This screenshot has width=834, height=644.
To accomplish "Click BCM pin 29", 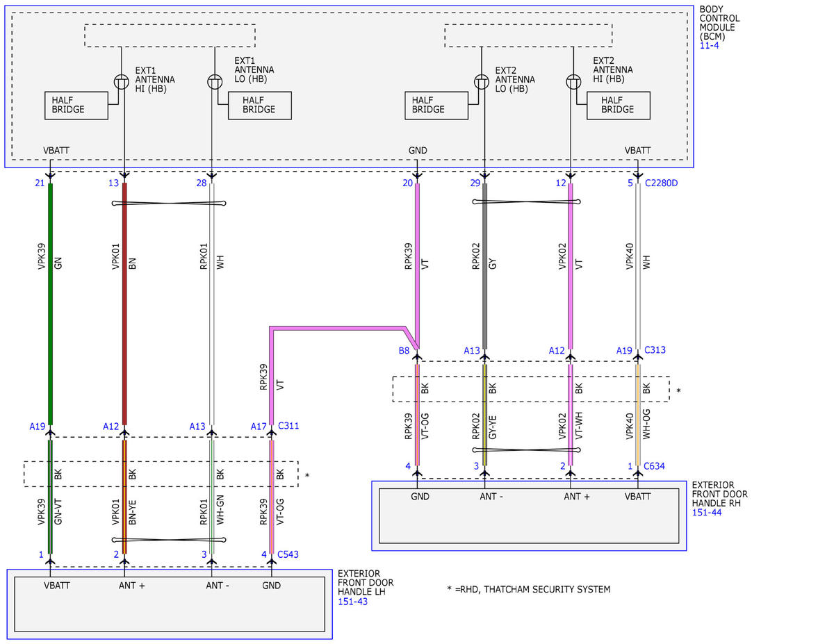I will [x=475, y=183].
